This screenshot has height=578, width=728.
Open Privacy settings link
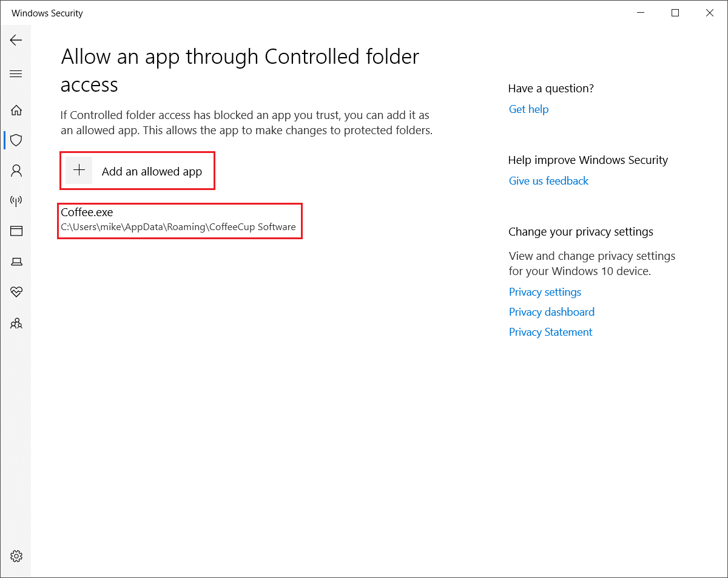545,292
